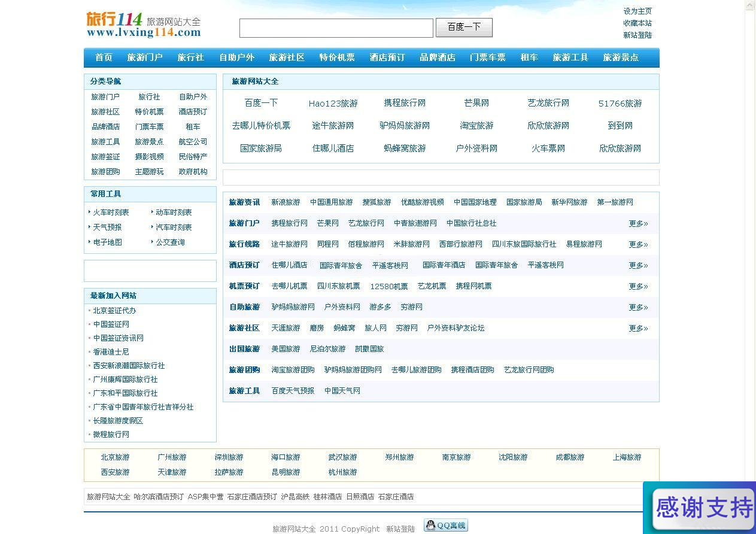Expand 更多» in the 机票预订 row
This screenshot has height=534, width=756.
coord(638,287)
